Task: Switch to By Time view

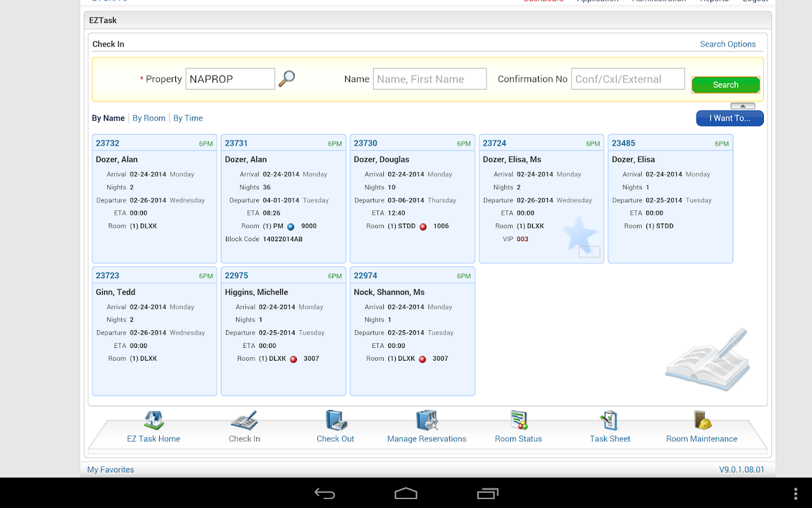Action: pos(188,118)
